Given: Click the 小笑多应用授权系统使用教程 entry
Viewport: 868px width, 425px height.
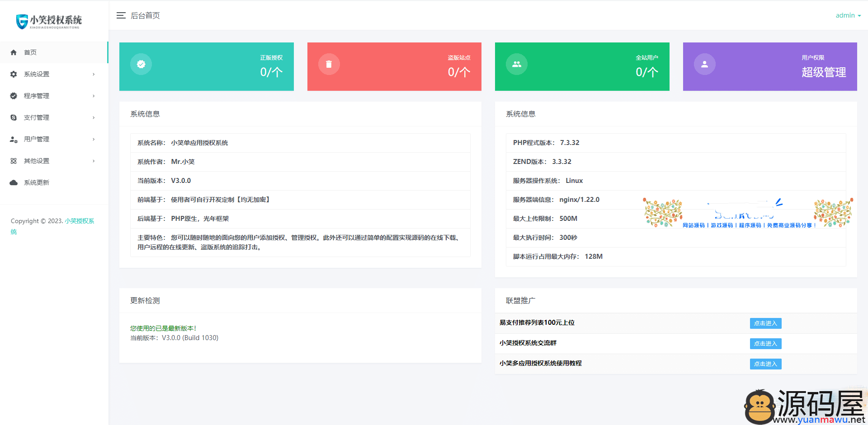Looking at the screenshot, I should click(541, 363).
